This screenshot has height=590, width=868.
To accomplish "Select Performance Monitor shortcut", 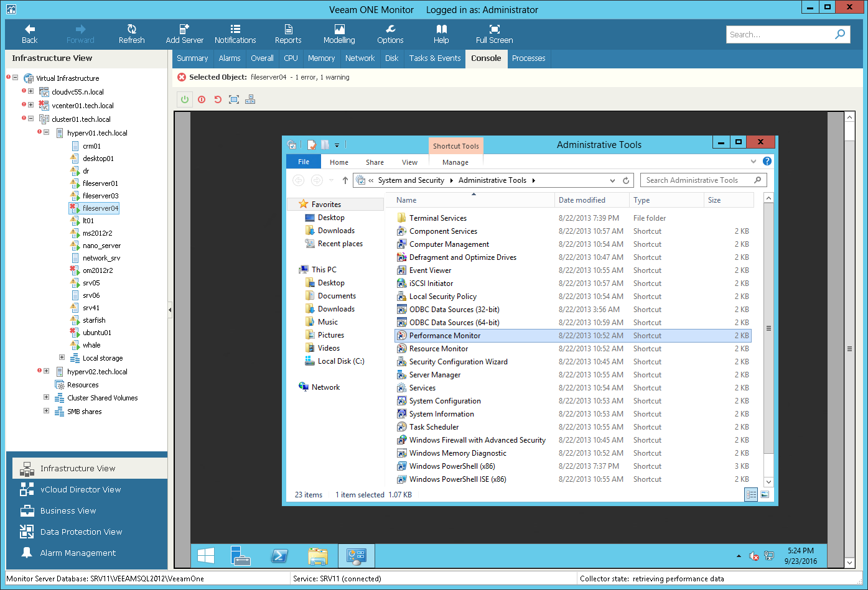I will pos(572,336).
